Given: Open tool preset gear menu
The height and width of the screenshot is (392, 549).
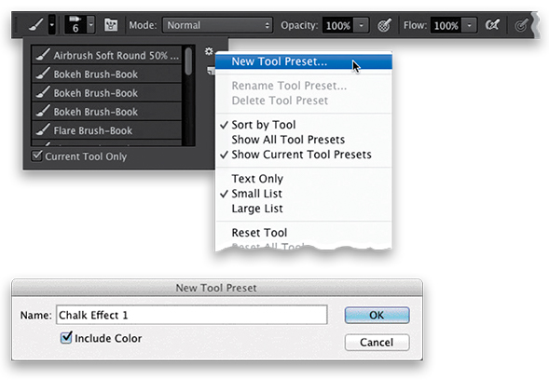Looking at the screenshot, I should tap(209, 51).
